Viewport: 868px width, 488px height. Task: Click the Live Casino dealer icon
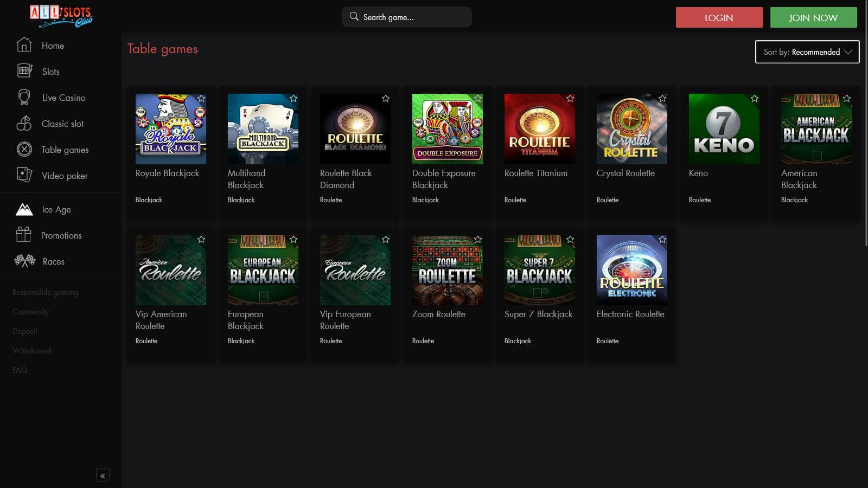(x=24, y=97)
